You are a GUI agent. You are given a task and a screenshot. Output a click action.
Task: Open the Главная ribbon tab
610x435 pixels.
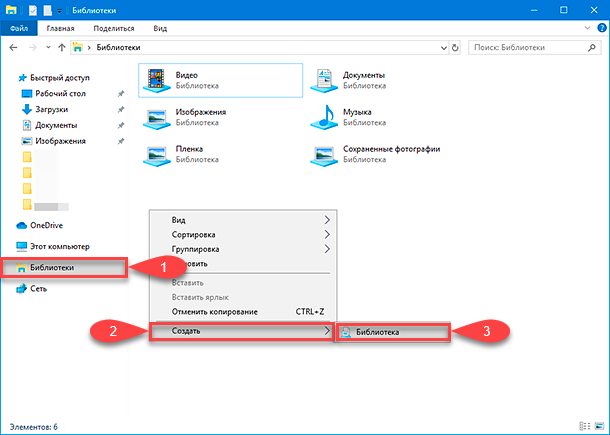tap(60, 28)
